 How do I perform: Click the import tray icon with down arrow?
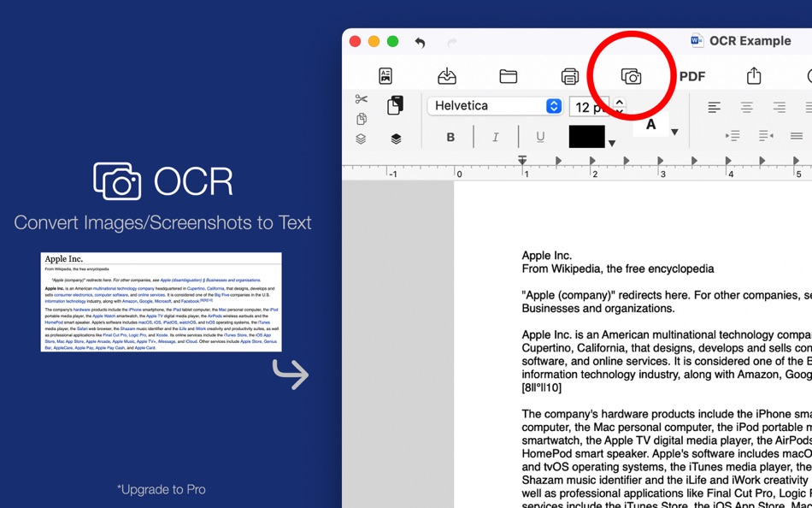coord(447,76)
